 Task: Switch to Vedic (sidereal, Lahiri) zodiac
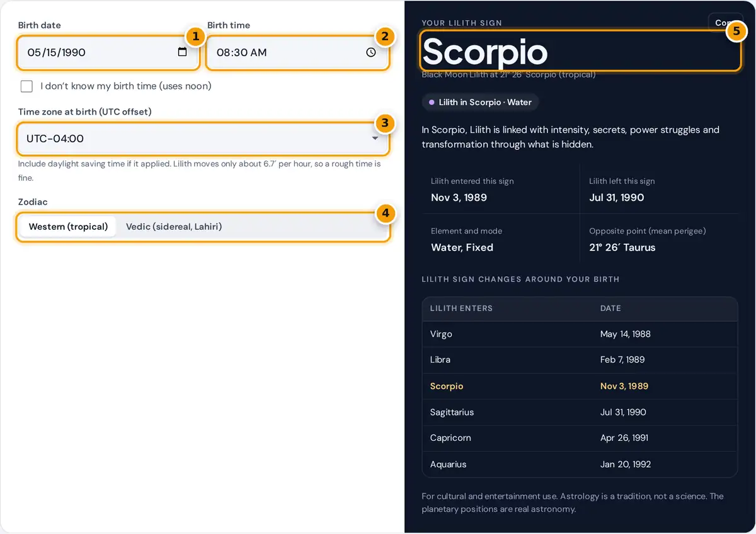[x=174, y=227]
